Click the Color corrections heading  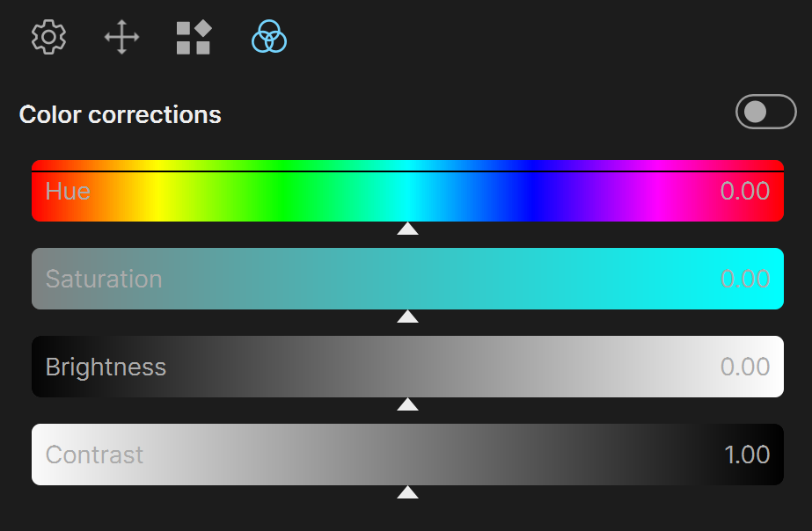121,114
